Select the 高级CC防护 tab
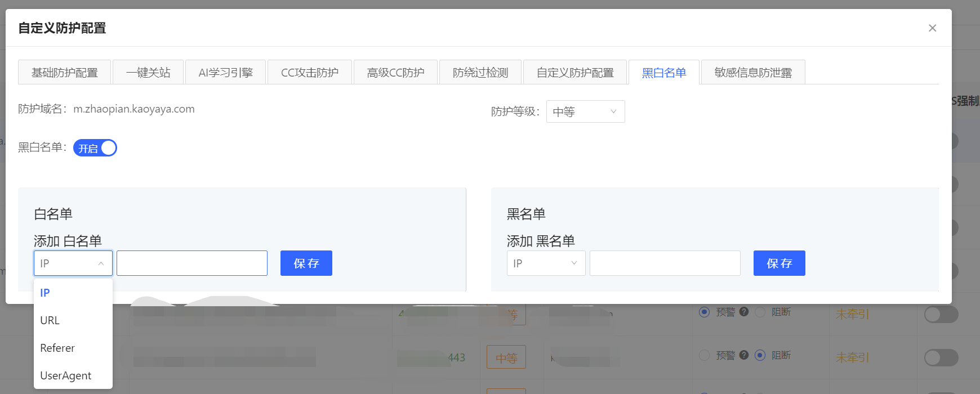980x394 pixels. (395, 73)
